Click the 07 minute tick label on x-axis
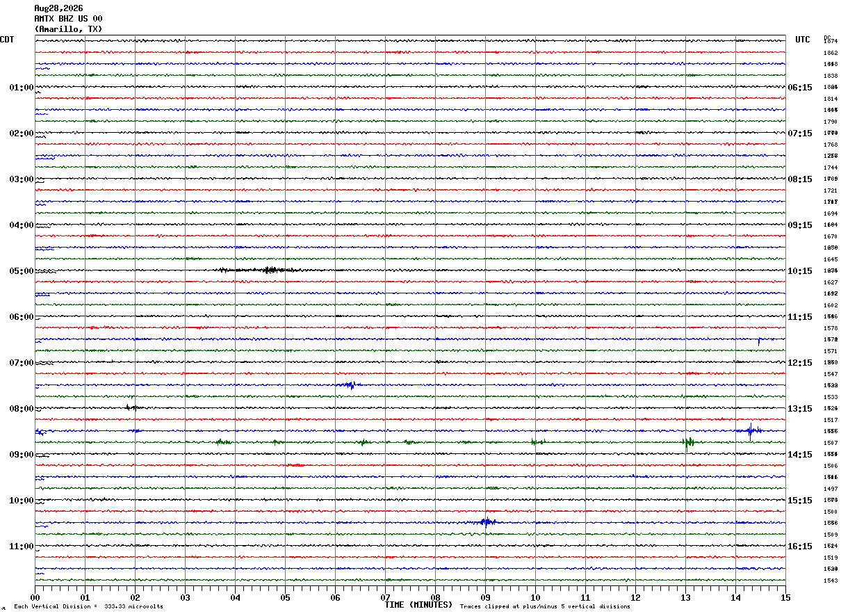The height and width of the screenshot is (616, 841). click(385, 597)
